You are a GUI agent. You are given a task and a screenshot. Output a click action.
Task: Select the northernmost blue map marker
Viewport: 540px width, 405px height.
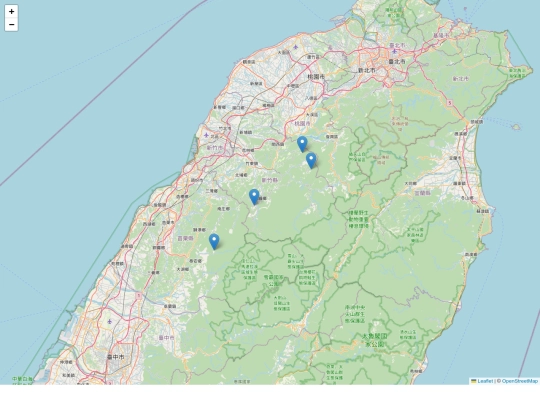pyautogui.click(x=302, y=144)
